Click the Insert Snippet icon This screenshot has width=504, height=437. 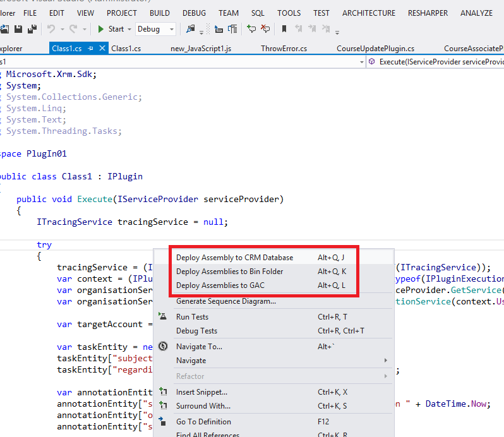point(163,392)
